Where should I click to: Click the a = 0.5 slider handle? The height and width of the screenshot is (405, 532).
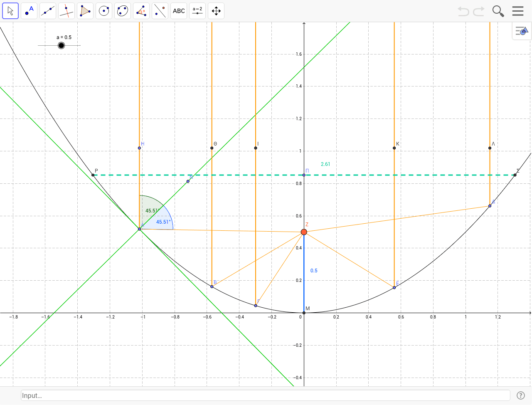click(x=61, y=45)
